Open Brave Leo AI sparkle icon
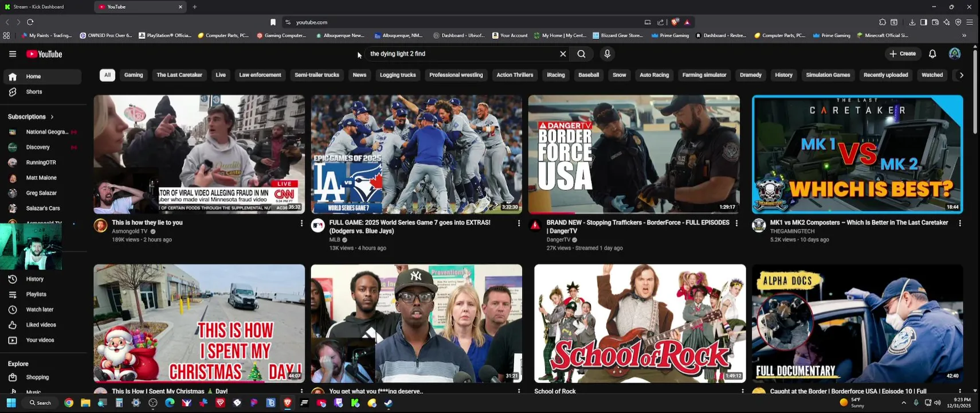The image size is (980, 413). [x=946, y=22]
